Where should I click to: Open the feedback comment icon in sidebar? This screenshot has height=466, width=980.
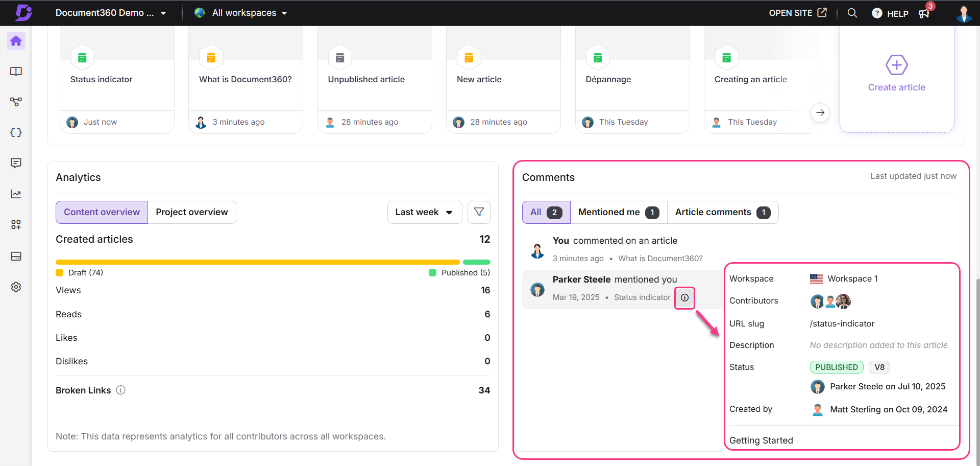point(16,163)
